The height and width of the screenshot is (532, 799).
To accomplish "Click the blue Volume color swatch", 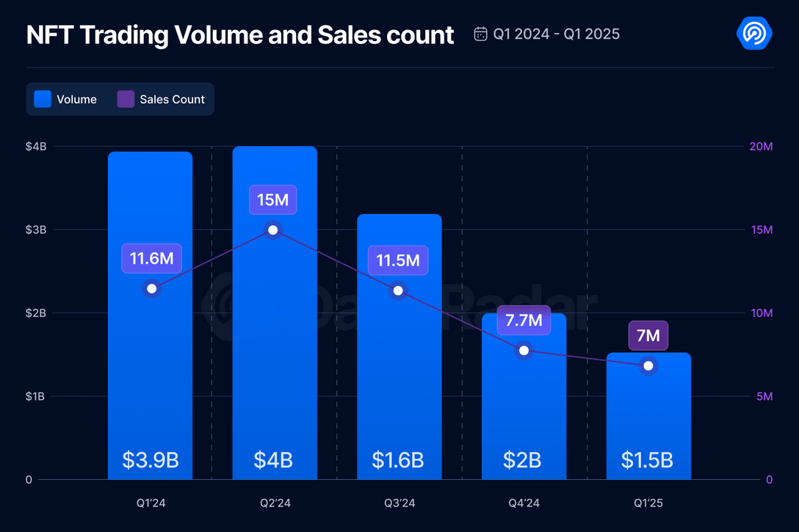I will (43, 99).
